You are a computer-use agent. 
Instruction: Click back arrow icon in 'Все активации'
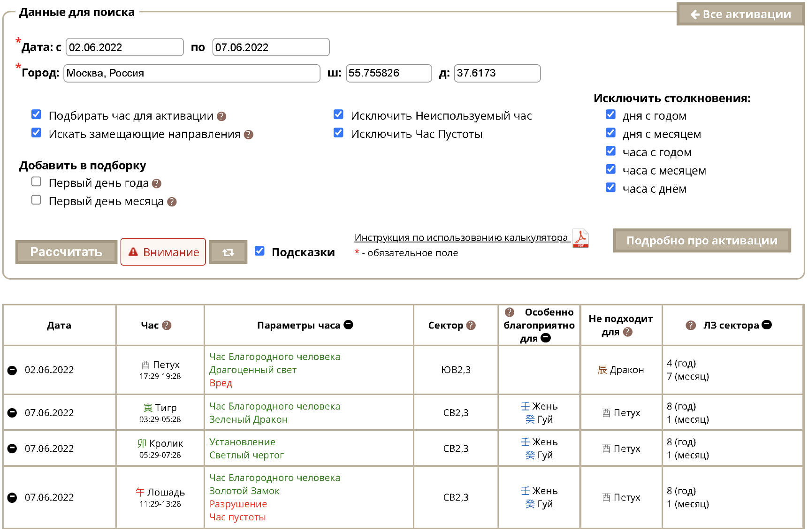(695, 15)
